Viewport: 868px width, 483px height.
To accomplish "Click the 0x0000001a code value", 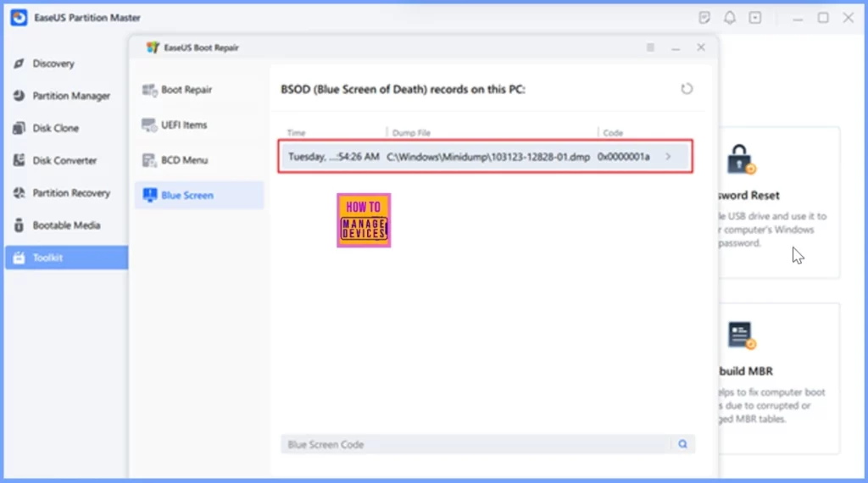I will tap(623, 157).
